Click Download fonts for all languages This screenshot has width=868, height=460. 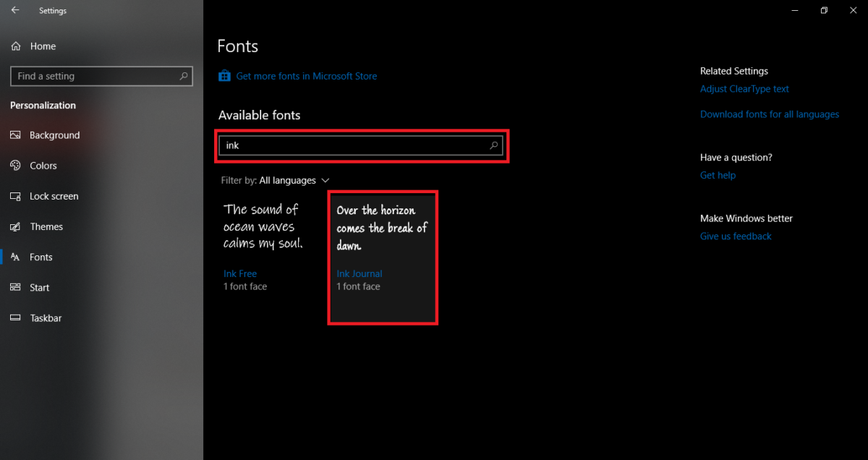click(770, 114)
